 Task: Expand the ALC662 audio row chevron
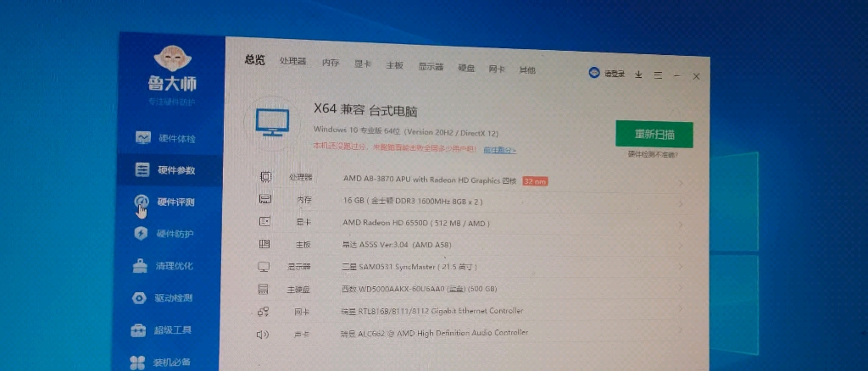coord(681,330)
